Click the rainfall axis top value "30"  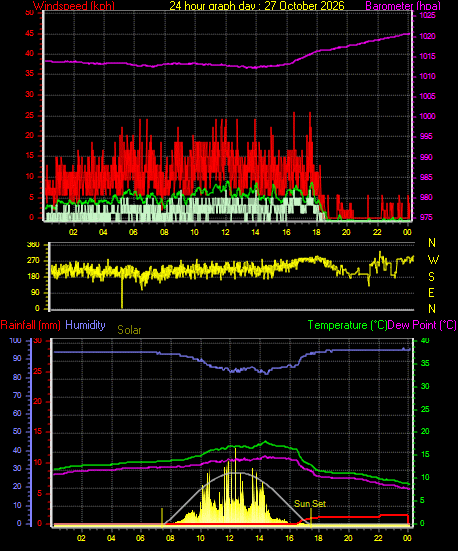coord(38,341)
